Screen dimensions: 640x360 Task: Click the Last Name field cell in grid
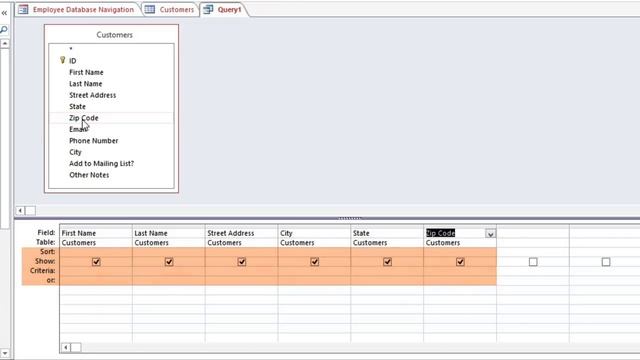coord(169,233)
